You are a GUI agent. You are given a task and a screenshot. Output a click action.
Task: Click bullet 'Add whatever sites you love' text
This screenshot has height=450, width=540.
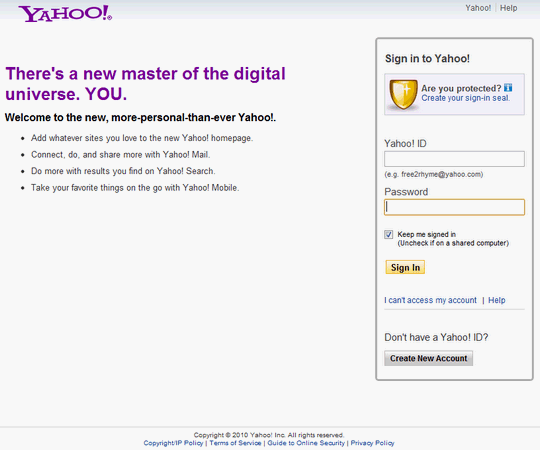pyautogui.click(x=142, y=138)
